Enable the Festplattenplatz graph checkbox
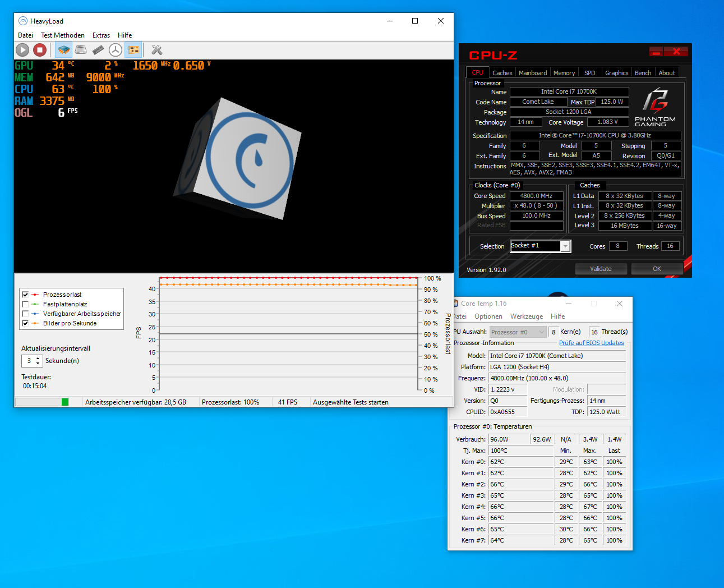724x588 pixels. pyautogui.click(x=25, y=304)
